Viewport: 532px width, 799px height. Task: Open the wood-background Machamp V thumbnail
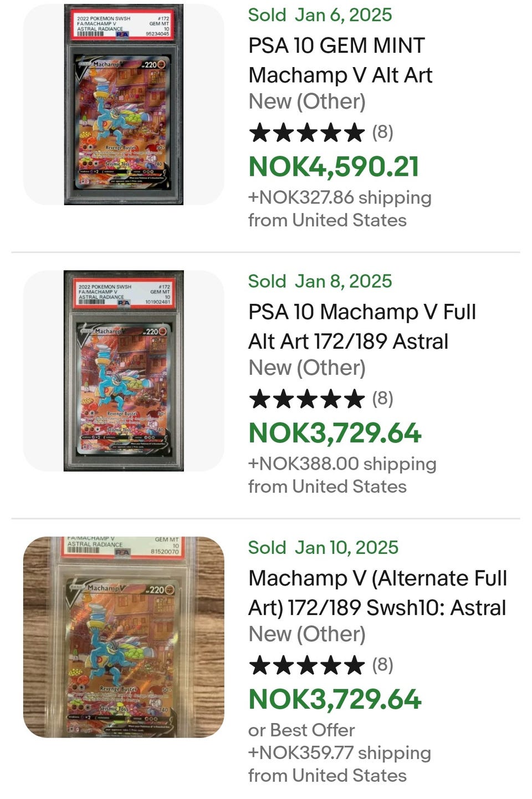click(x=124, y=637)
